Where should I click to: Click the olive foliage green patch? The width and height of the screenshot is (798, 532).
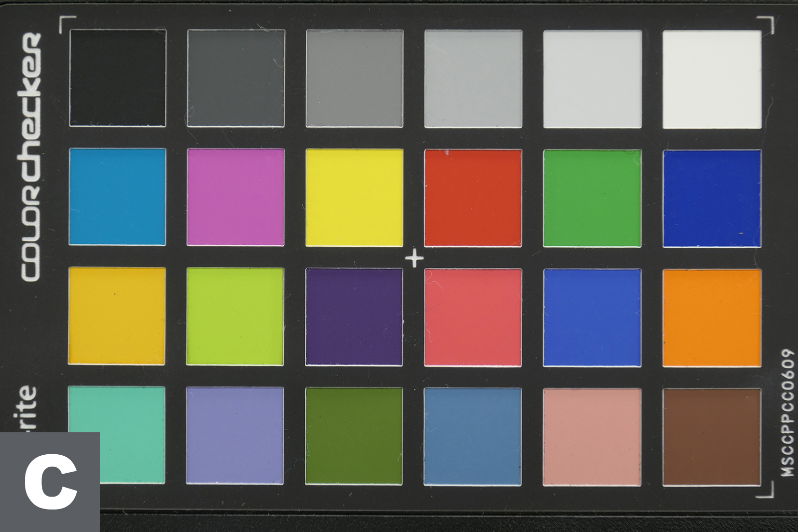(354, 436)
